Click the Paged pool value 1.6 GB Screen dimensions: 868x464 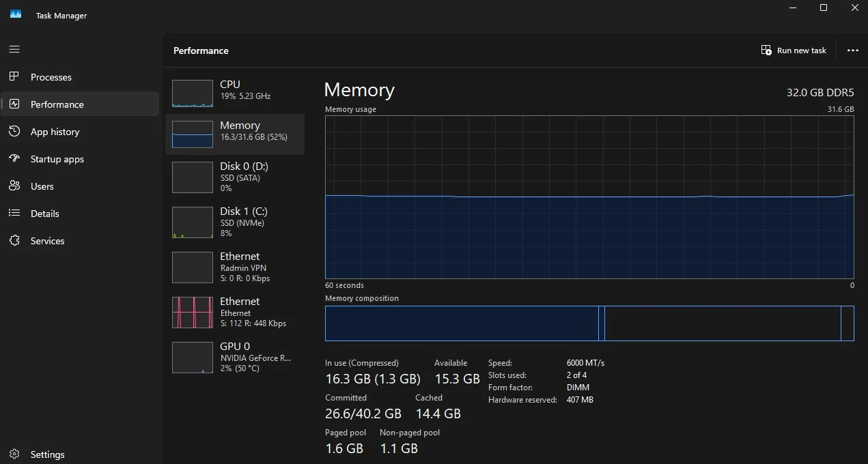[x=344, y=448]
